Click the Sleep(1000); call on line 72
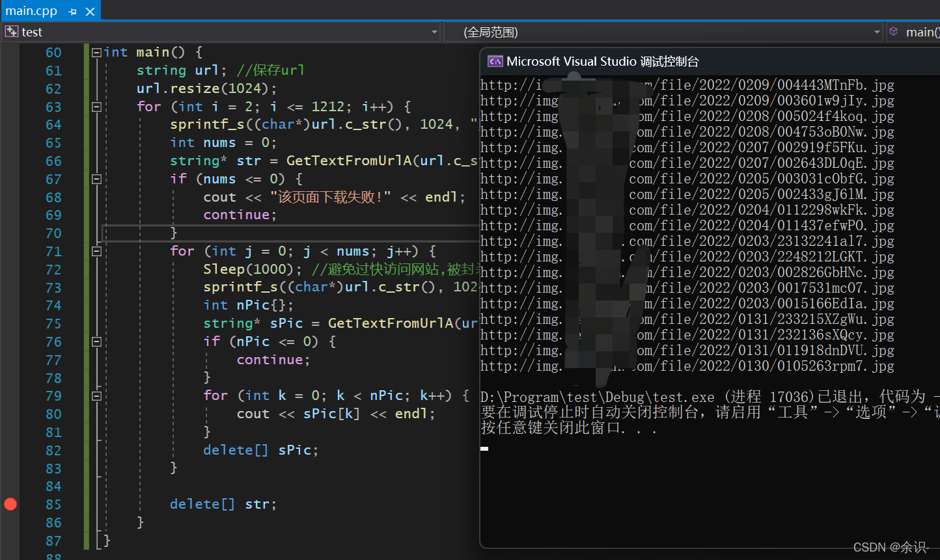The image size is (940, 560). [253, 269]
